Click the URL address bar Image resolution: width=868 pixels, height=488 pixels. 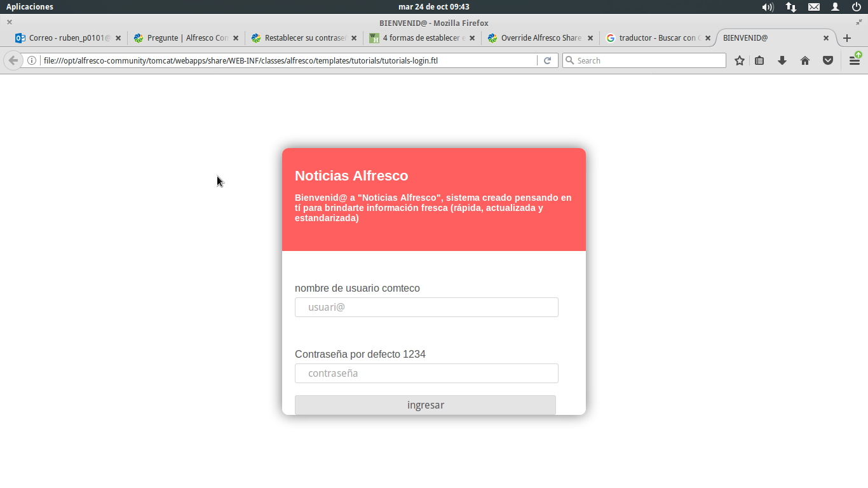[289, 60]
